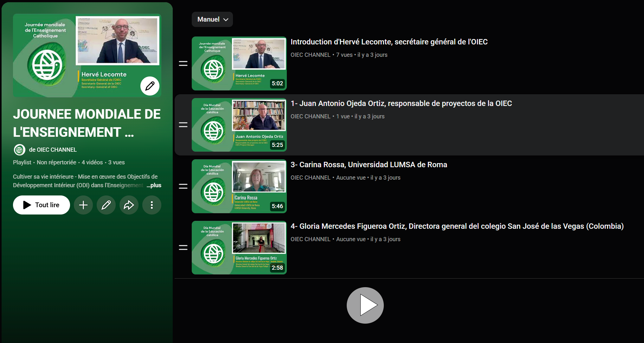Viewport: 644px width, 343px height.
Task: Click the drag handle for Gloria Mercedes video
Action: (x=183, y=247)
